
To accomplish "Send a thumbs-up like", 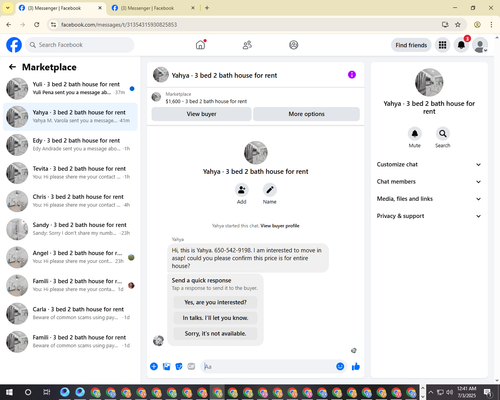I will (356, 367).
